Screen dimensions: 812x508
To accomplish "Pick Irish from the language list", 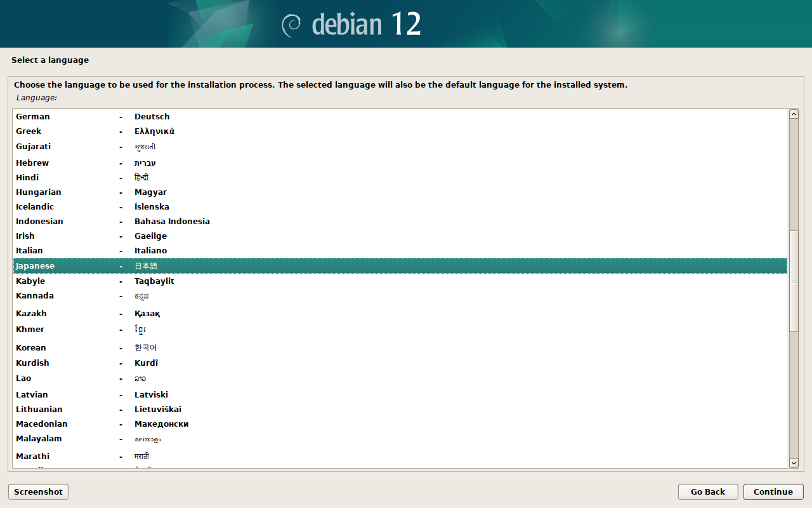I will [400, 236].
